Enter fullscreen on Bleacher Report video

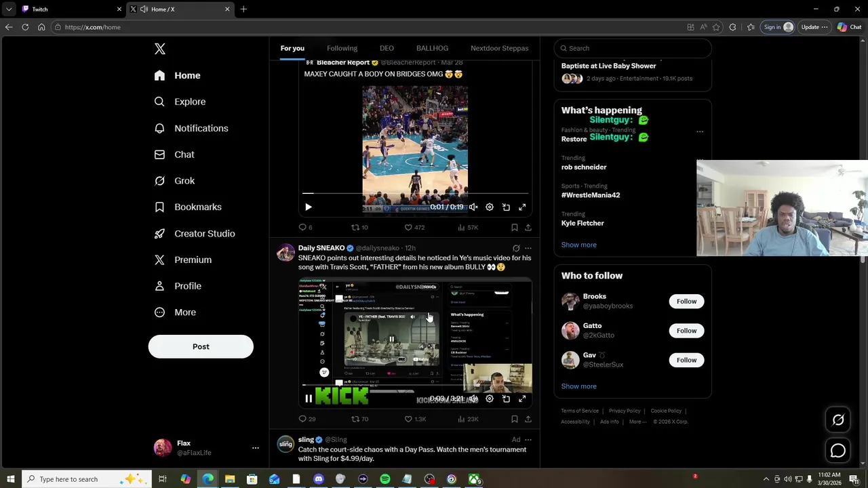522,207
